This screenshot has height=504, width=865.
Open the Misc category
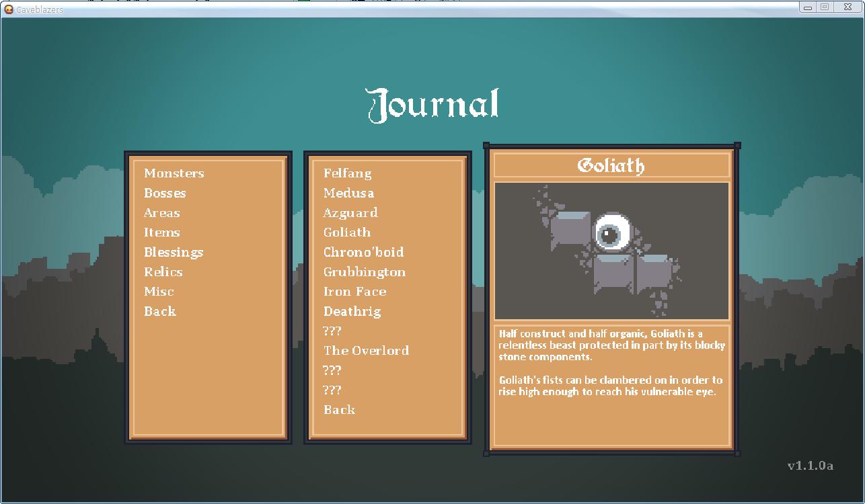tap(159, 292)
